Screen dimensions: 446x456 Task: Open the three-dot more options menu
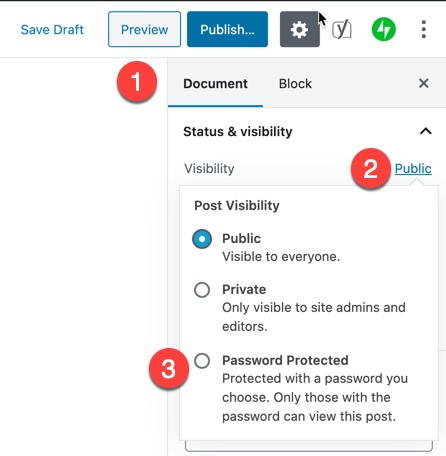[423, 29]
